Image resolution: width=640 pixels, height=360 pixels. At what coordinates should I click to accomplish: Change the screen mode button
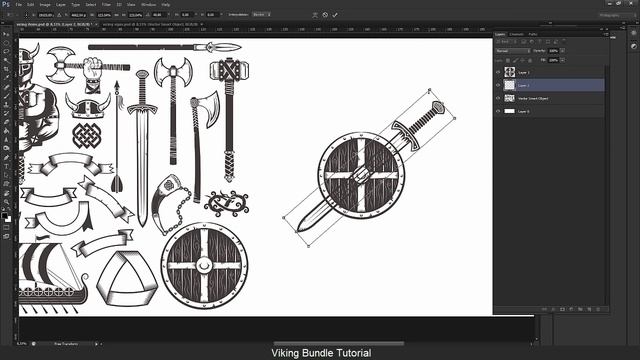point(6,237)
